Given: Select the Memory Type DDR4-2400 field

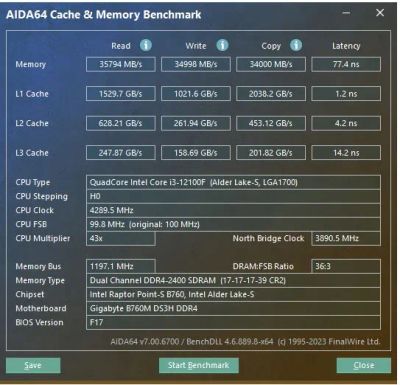Looking at the screenshot, I should (x=233, y=280).
